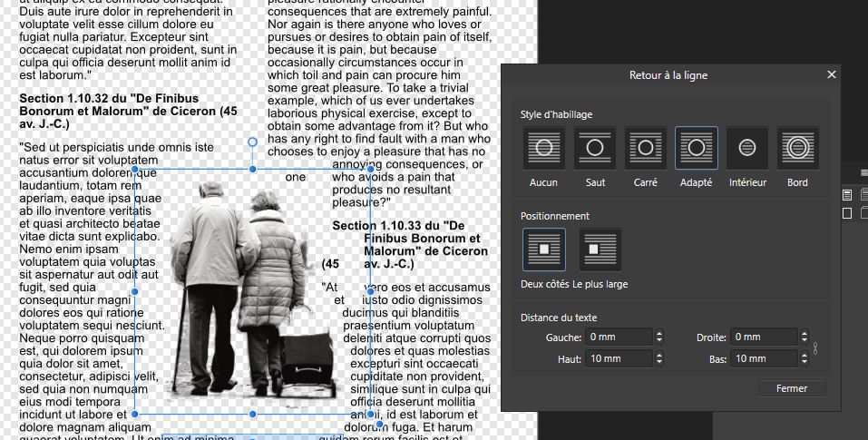Click the Bas: label

pos(717,359)
